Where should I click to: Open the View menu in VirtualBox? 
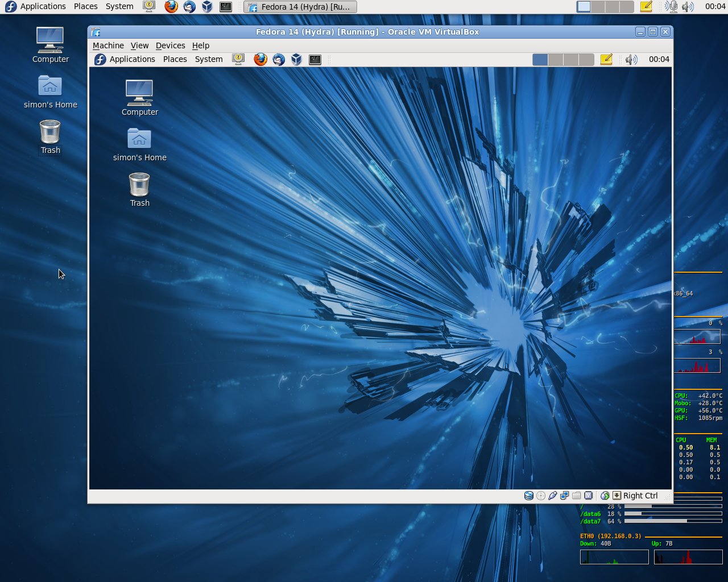pyautogui.click(x=139, y=45)
